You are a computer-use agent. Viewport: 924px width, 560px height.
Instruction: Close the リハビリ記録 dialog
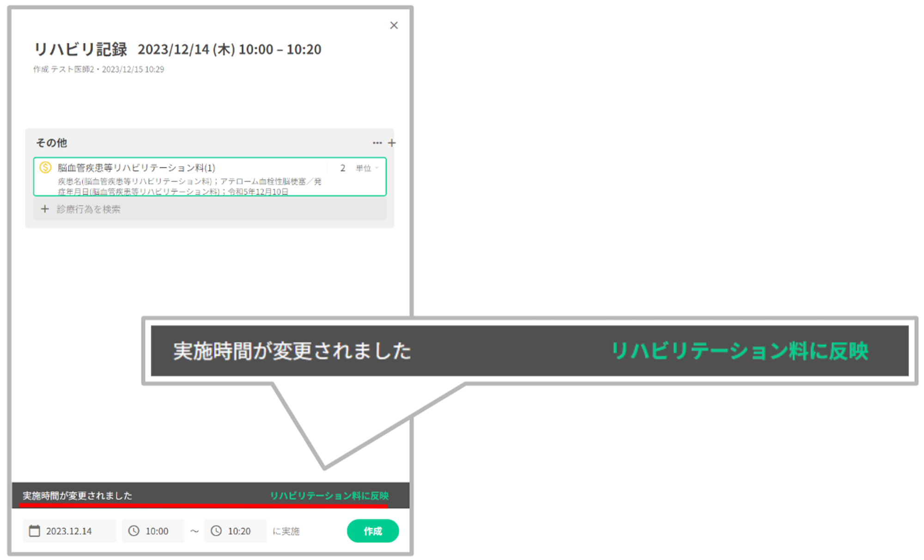pos(394,25)
